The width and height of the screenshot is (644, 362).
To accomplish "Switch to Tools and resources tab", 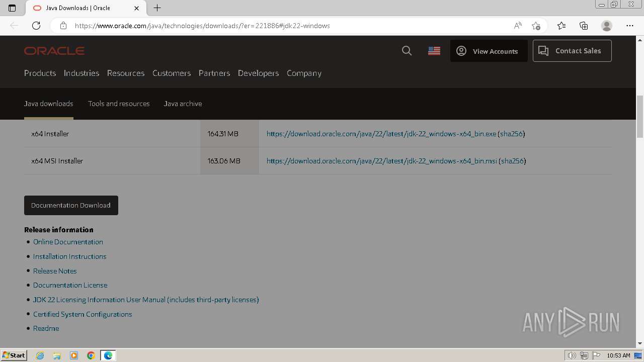I will pos(119,104).
